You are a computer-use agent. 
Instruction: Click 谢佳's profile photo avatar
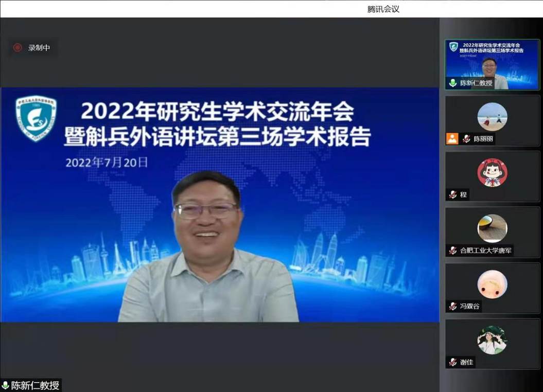tap(492, 340)
